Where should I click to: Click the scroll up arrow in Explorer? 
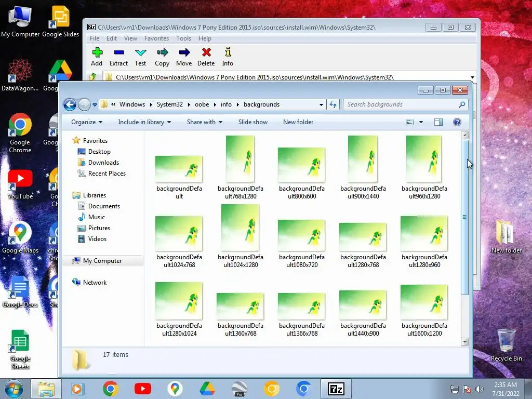pyautogui.click(x=465, y=135)
